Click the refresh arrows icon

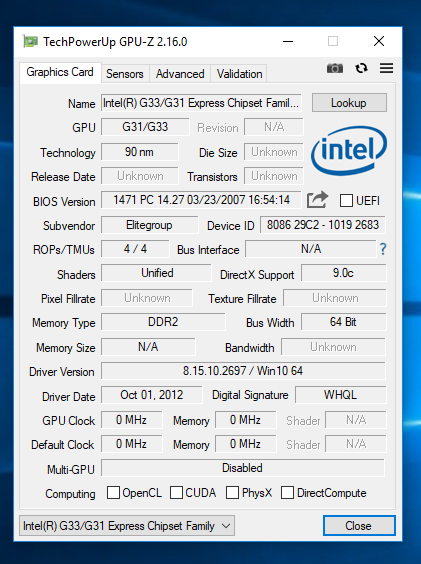coord(361,68)
